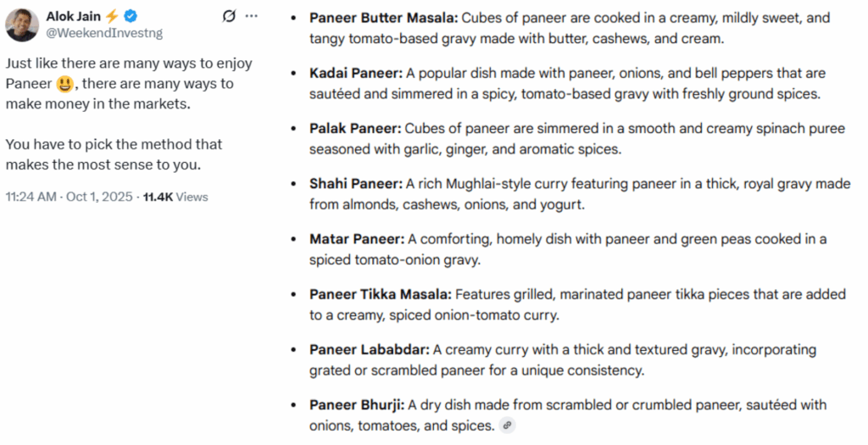Open the three-dot more options menu
The height and width of the screenshot is (445, 868).
251,16
